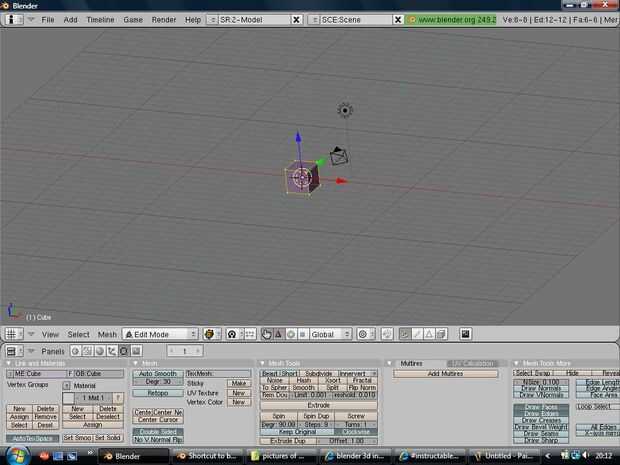Adjust the Auto Smooth Degr: 30 slider
620x465 pixels.
pyautogui.click(x=158, y=382)
